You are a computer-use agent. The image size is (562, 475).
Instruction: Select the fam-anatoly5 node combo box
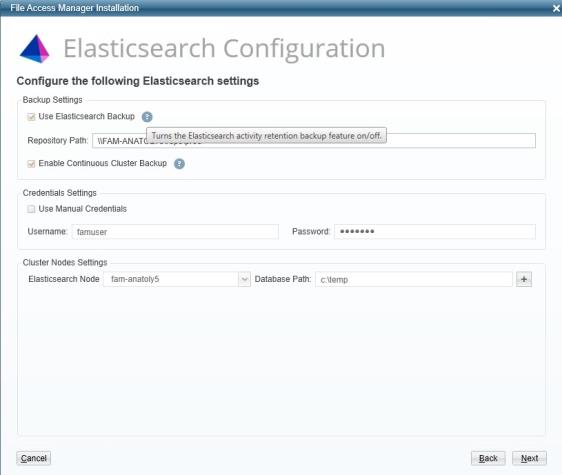point(177,279)
